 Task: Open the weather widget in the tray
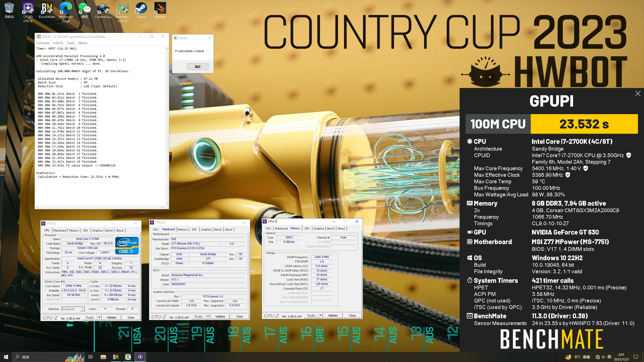click(x=578, y=357)
